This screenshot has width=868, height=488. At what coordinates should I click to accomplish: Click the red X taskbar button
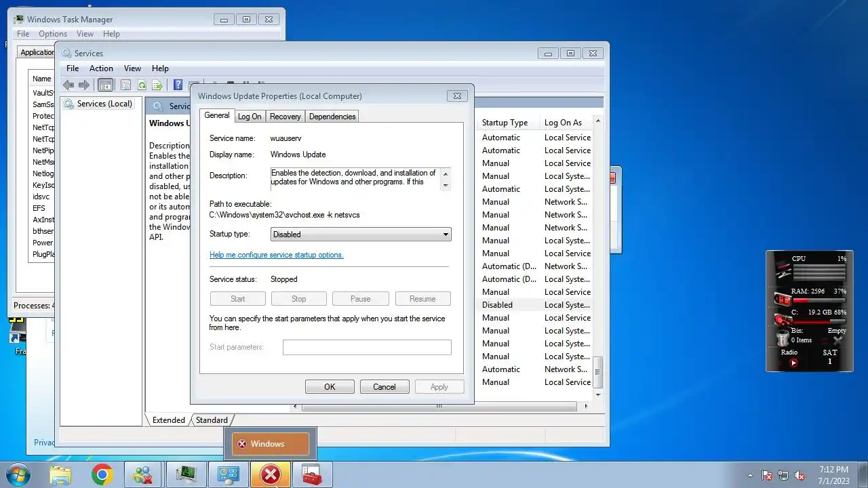[271, 474]
